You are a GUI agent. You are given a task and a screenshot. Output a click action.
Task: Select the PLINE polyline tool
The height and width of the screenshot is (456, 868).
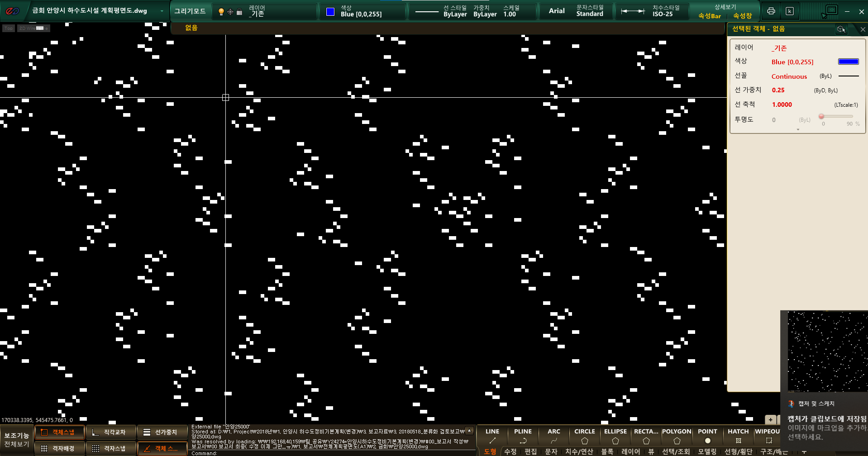click(x=523, y=436)
